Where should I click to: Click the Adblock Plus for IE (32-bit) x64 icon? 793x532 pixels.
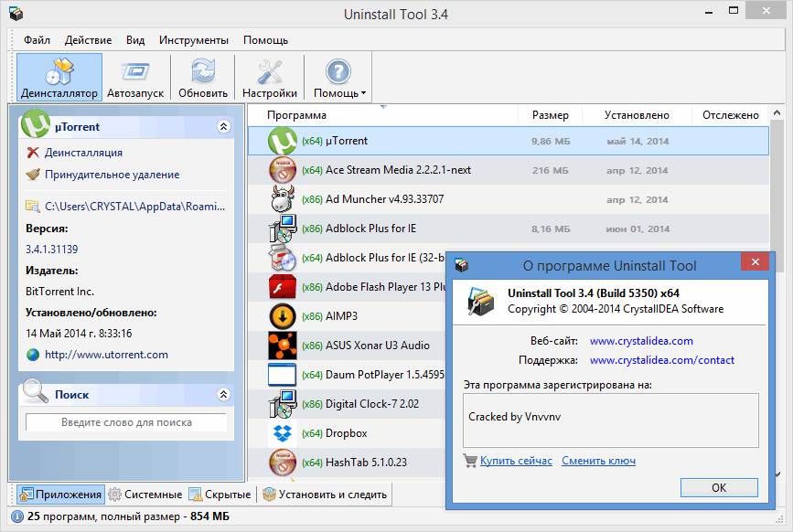click(x=283, y=258)
